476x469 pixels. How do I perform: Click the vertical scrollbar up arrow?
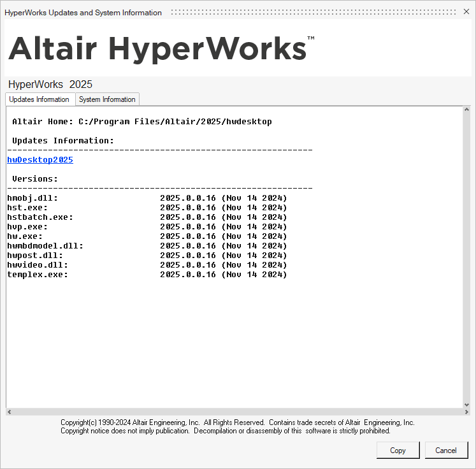(x=466, y=109)
